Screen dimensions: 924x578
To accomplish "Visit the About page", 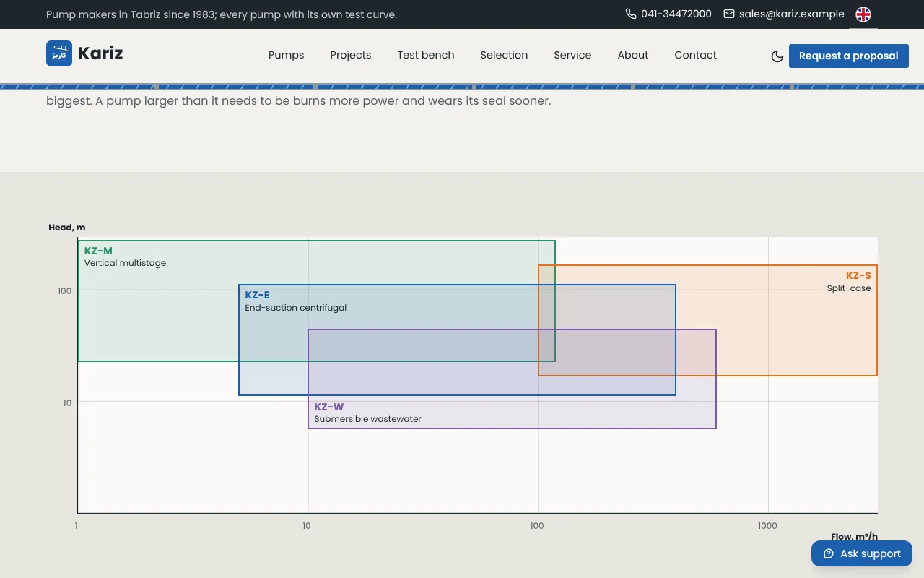I will [x=633, y=55].
